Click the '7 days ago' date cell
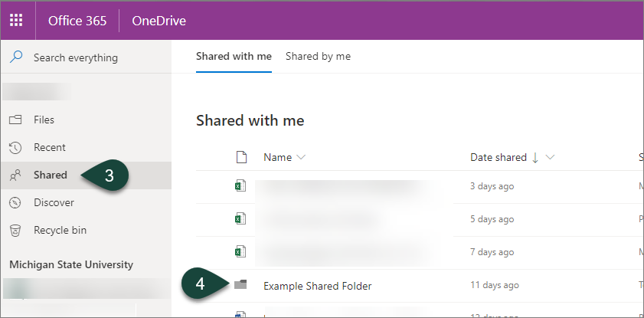This screenshot has height=318, width=644. tap(492, 252)
